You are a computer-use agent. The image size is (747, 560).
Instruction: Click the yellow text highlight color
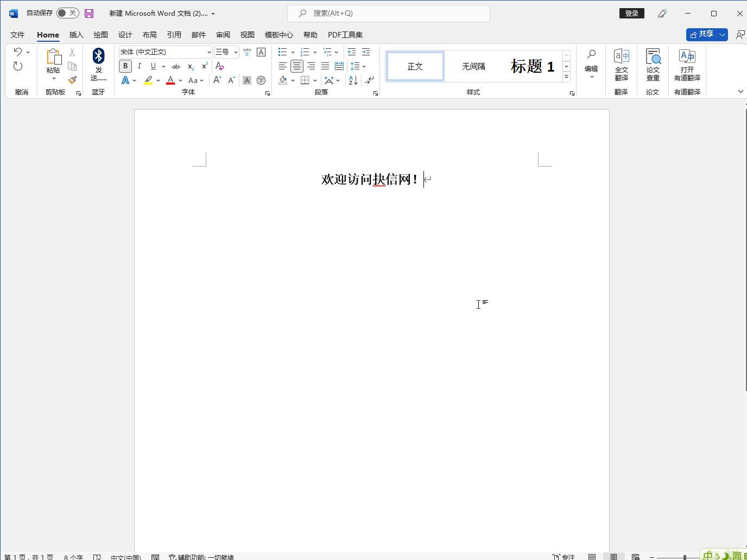[148, 80]
